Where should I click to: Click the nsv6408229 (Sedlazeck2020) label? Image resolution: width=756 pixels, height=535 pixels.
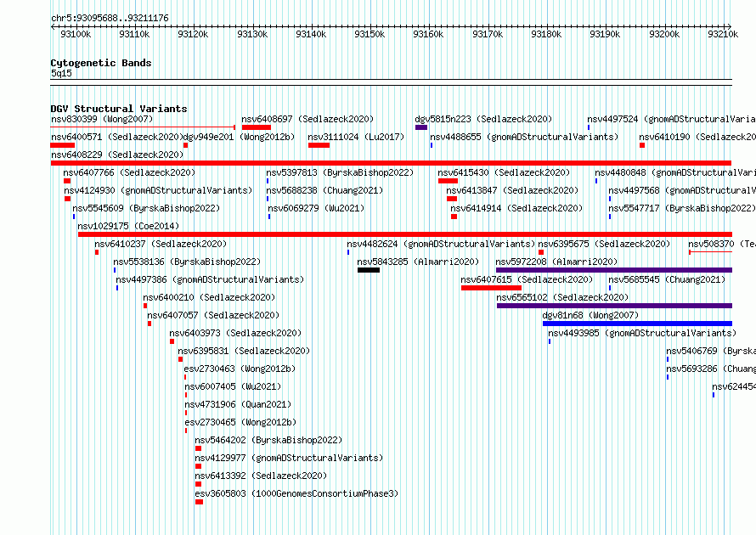tap(117, 155)
